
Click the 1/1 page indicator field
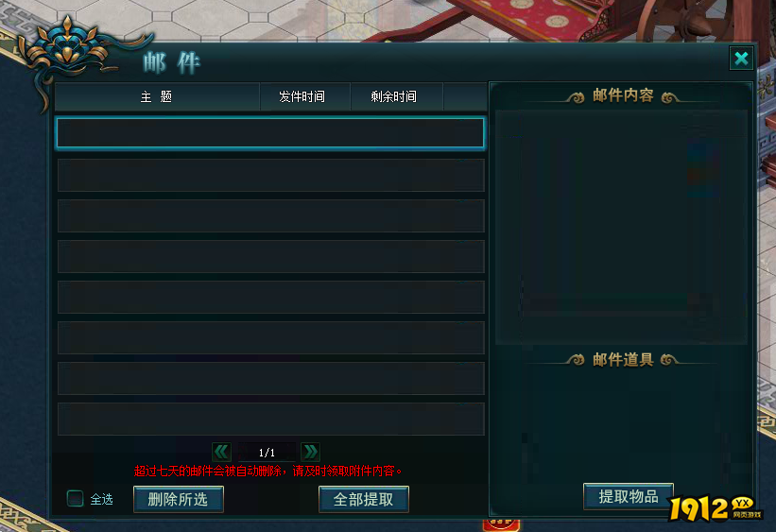[267, 453]
